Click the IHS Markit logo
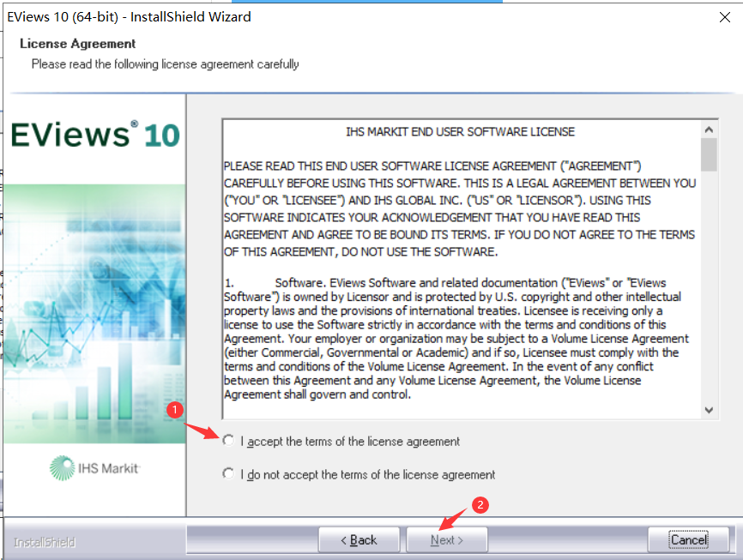The image size is (743, 560). click(x=94, y=468)
